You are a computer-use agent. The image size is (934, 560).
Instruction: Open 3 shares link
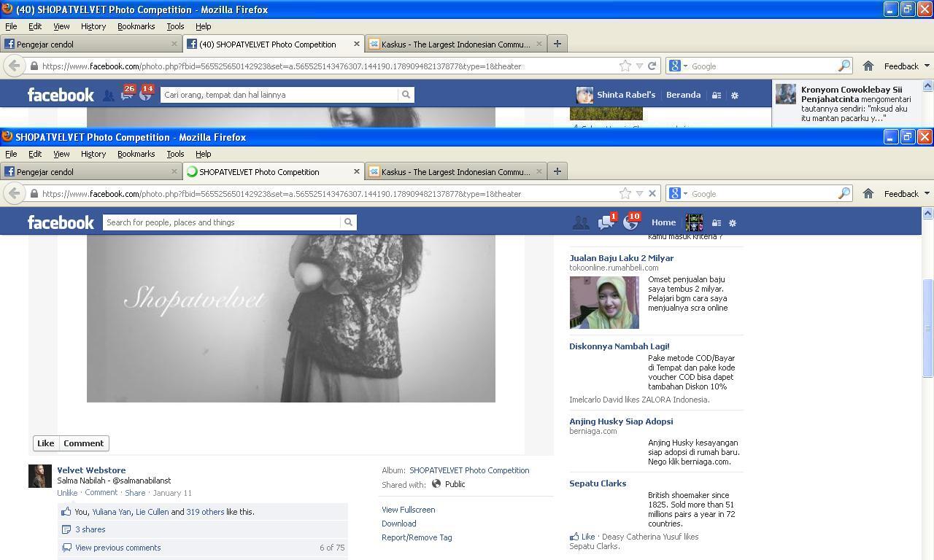(x=90, y=529)
